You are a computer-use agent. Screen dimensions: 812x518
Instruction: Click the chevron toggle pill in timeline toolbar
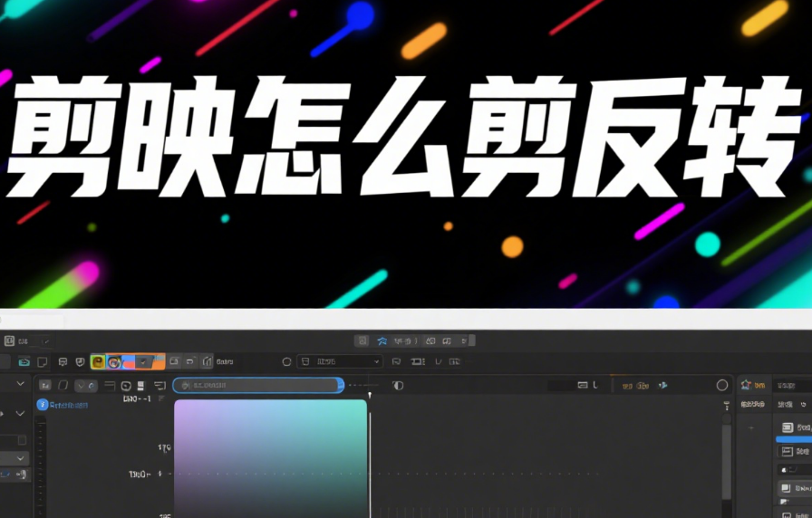[85, 386]
